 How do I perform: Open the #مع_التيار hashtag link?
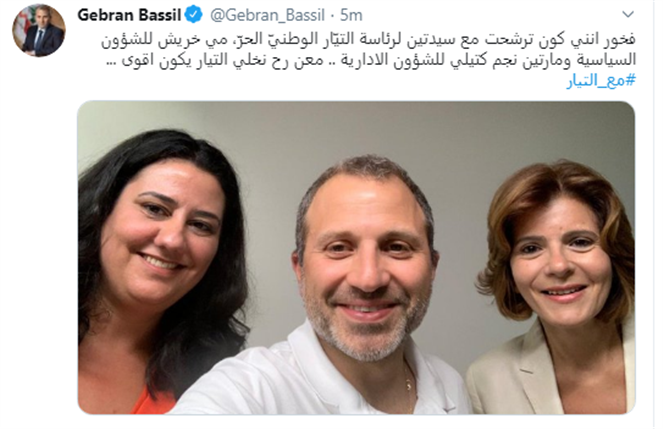pos(601,80)
